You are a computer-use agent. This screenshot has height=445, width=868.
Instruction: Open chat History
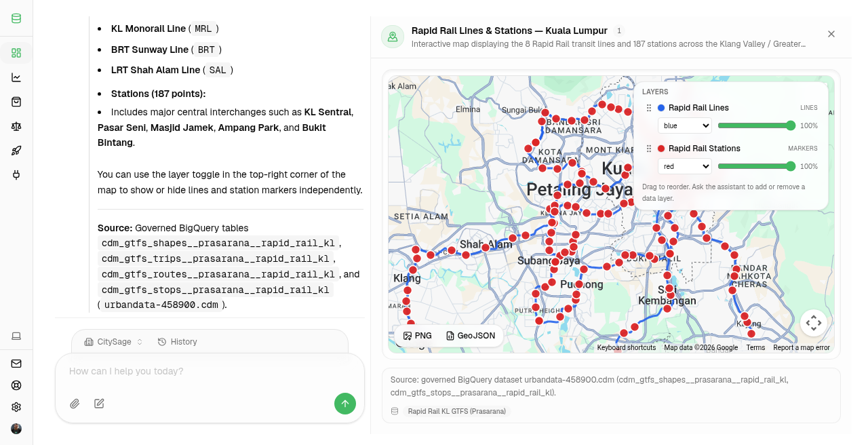178,342
